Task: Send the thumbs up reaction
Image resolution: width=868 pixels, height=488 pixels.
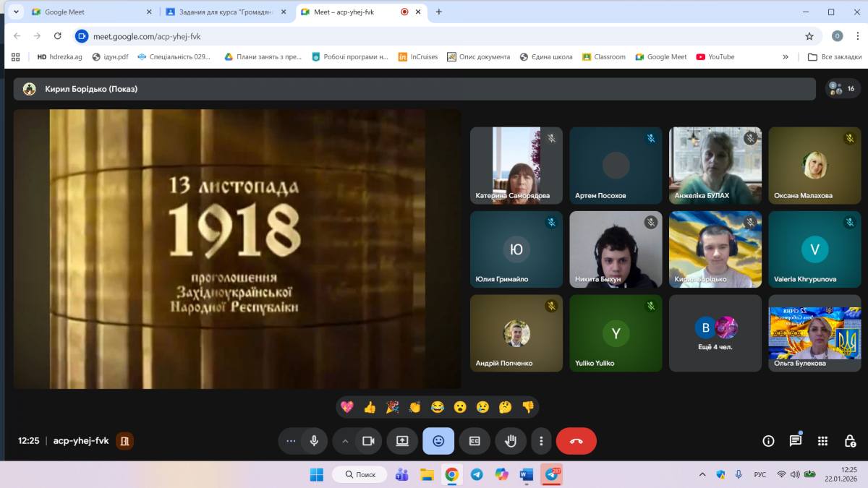Action: (370, 407)
